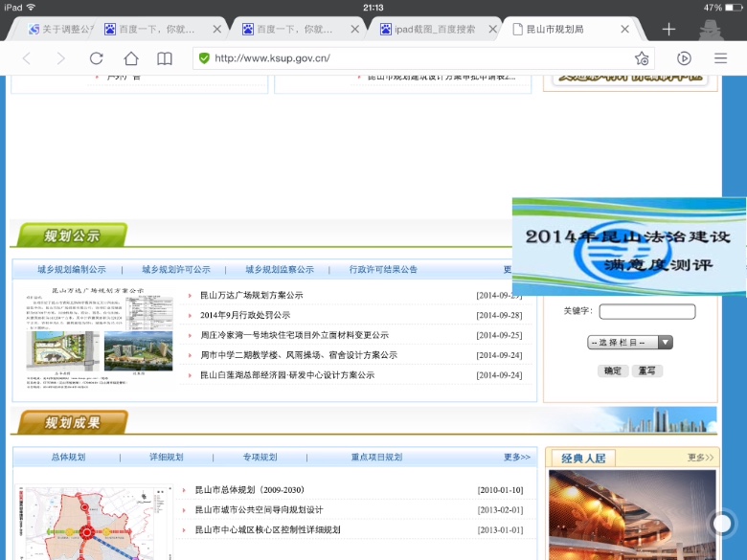
Task: Open 昆山万达广场规划方案公示 link
Action: pyautogui.click(x=251, y=296)
